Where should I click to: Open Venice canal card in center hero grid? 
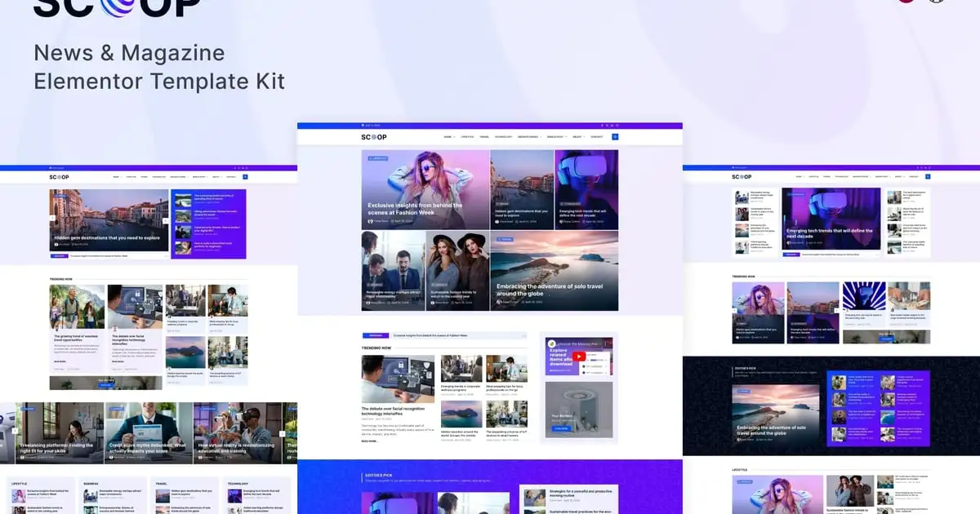[x=522, y=189]
